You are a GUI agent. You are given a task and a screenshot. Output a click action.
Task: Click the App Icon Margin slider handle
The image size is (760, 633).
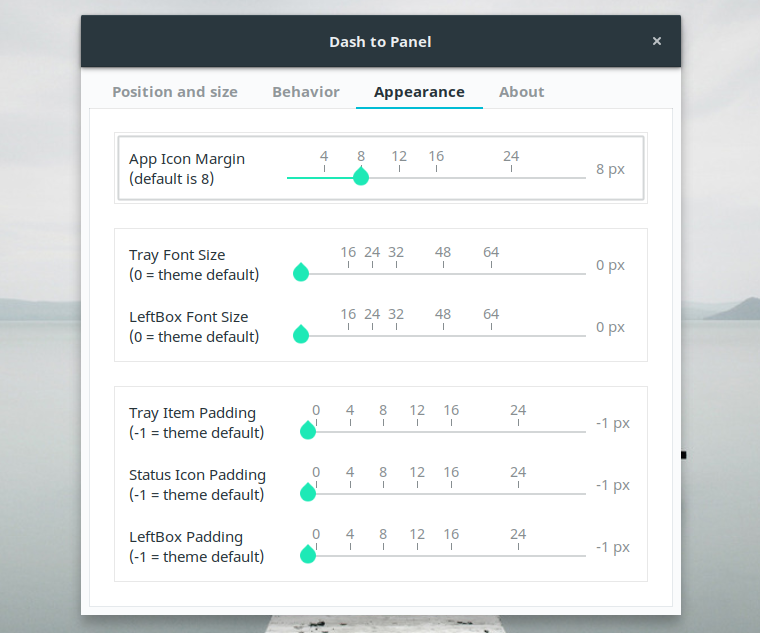pos(361,177)
